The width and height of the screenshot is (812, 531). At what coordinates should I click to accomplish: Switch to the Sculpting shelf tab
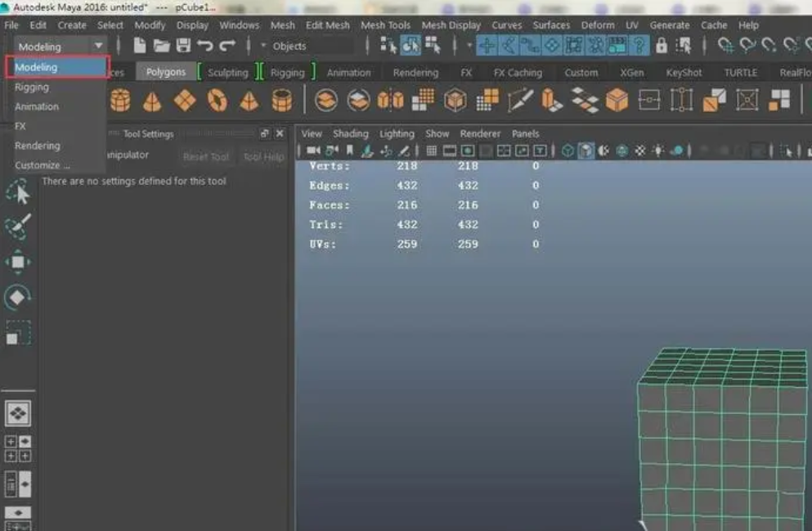(228, 73)
